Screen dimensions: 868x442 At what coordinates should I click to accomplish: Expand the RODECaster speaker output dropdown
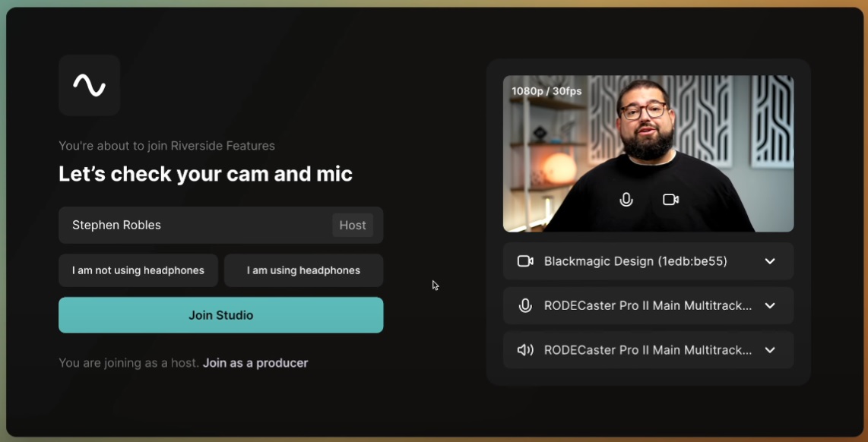click(x=769, y=350)
